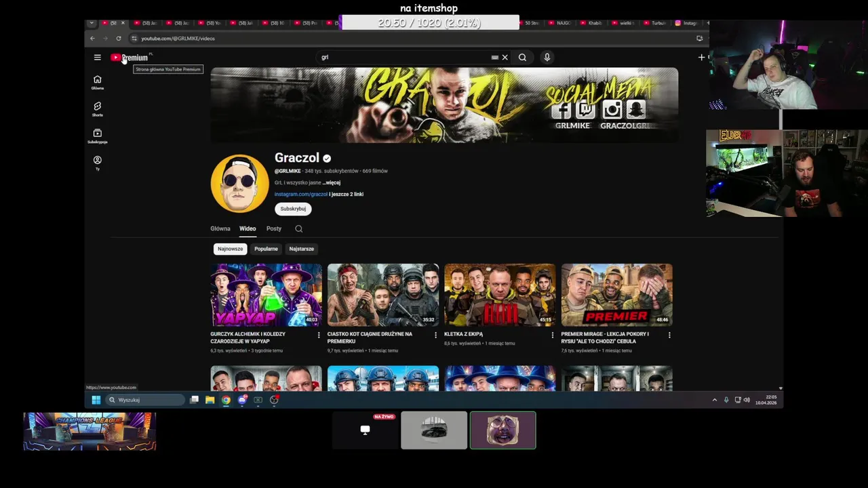Open the YouTube hamburger guide menu

[97, 58]
